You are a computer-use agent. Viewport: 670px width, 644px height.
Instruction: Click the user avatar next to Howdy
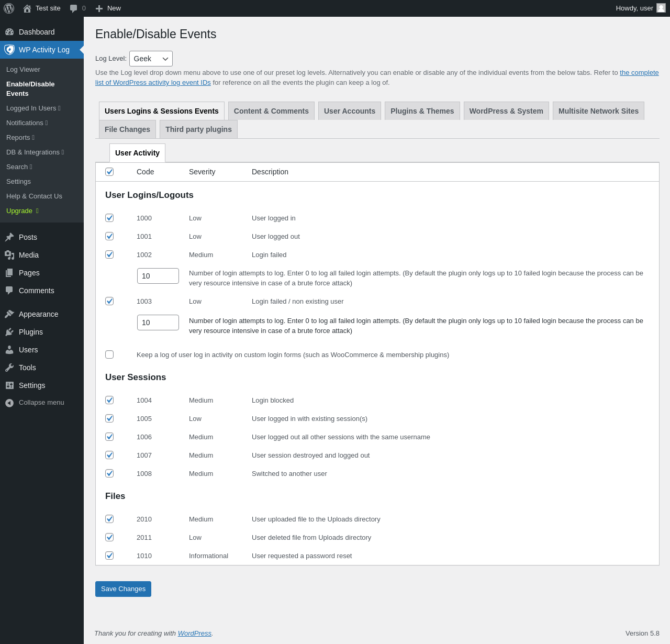click(661, 8)
